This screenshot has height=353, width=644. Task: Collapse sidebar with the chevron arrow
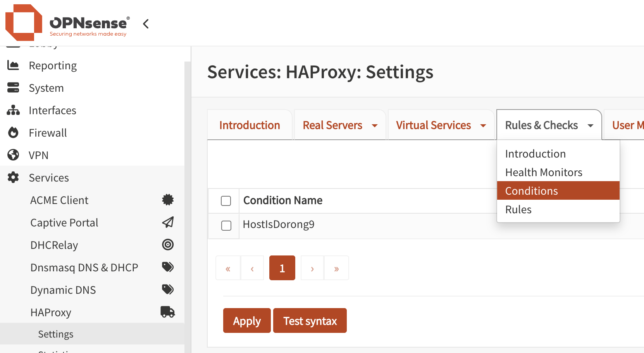[x=146, y=24]
